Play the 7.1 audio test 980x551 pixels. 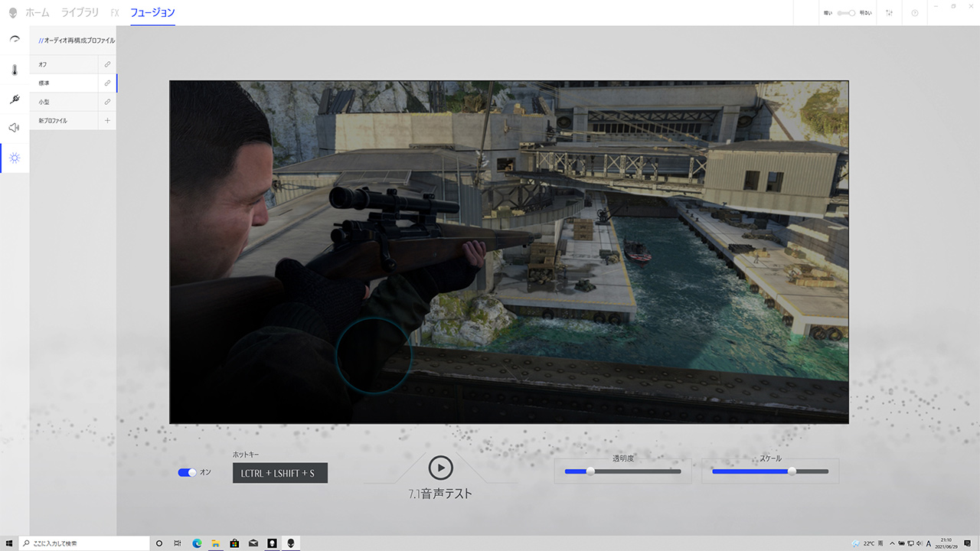(x=440, y=468)
